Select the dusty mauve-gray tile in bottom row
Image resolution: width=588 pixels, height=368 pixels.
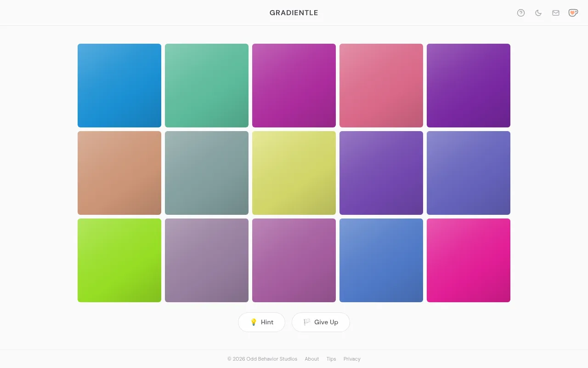pyautogui.click(x=207, y=260)
